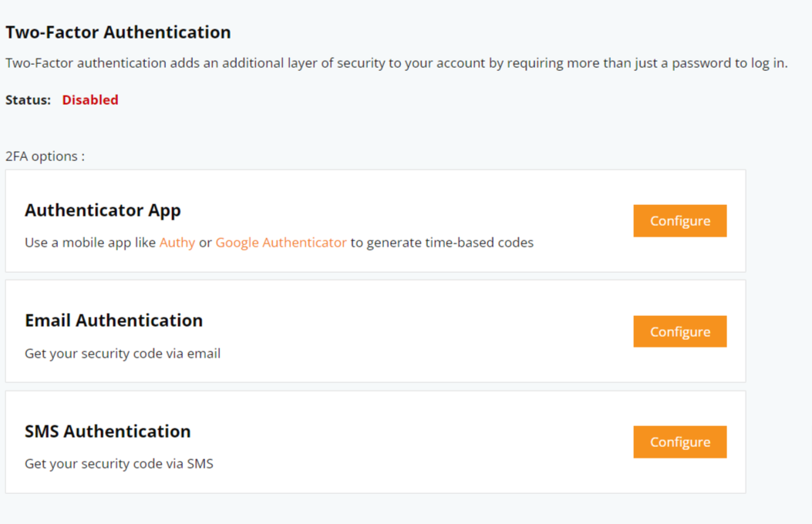Click the 2FA options label
Viewport: 812px width, 524px height.
(x=45, y=156)
